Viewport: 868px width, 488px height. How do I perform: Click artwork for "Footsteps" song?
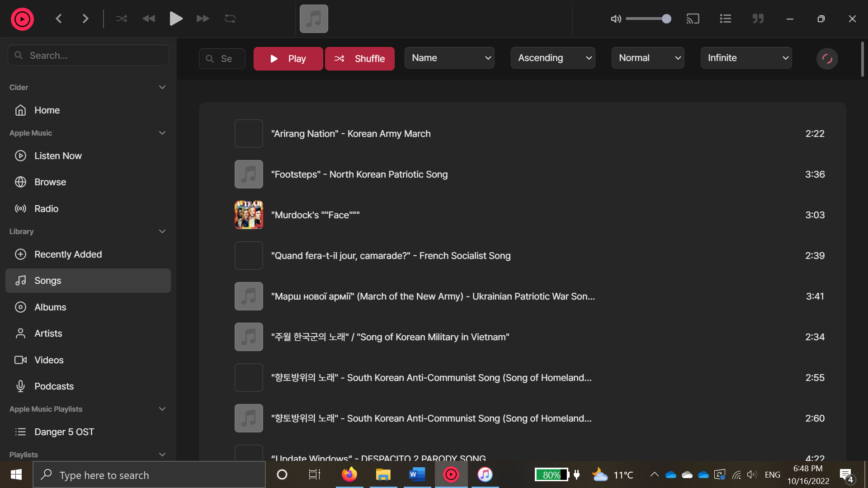point(249,174)
